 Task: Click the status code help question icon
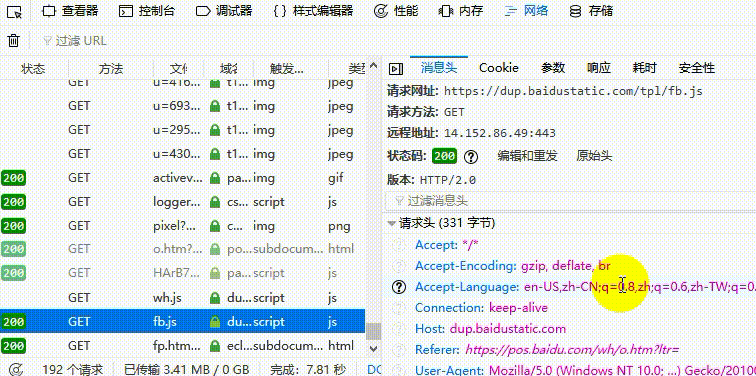(471, 156)
